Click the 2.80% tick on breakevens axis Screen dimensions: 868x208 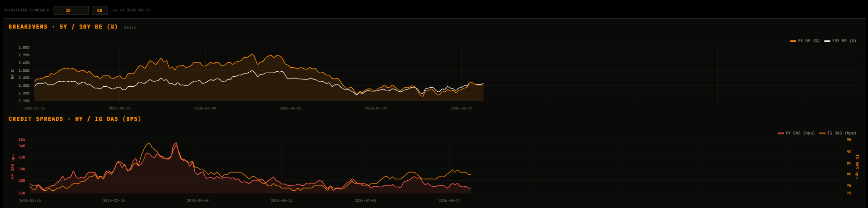click(x=24, y=47)
